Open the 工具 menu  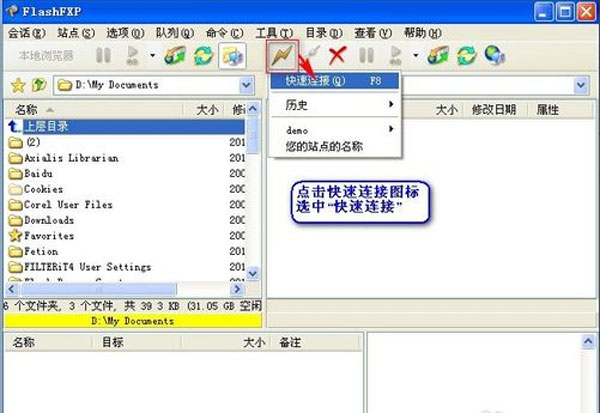pos(274,33)
